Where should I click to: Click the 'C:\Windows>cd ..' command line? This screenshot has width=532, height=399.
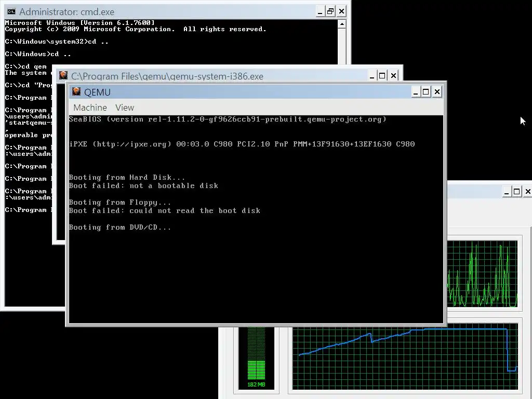(38, 54)
